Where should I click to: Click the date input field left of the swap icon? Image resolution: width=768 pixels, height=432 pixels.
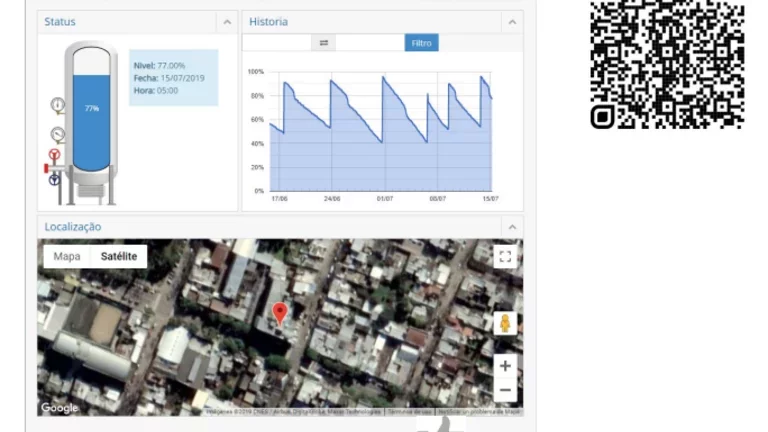coord(276,43)
